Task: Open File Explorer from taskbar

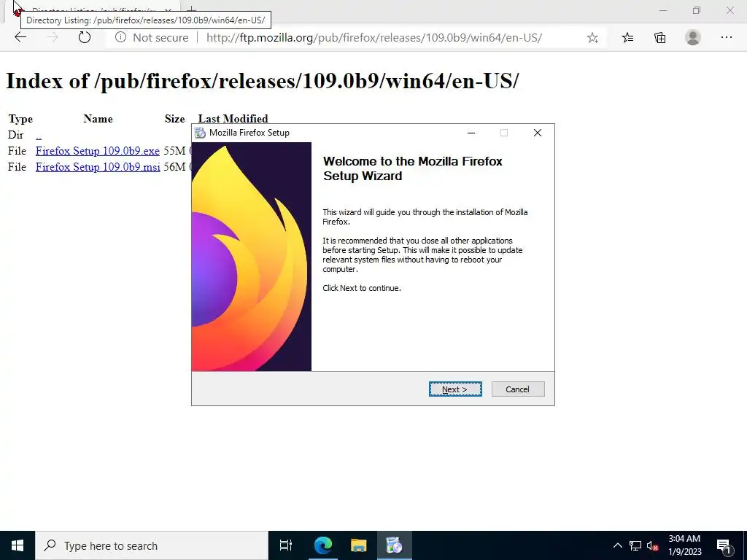Action: click(358, 545)
